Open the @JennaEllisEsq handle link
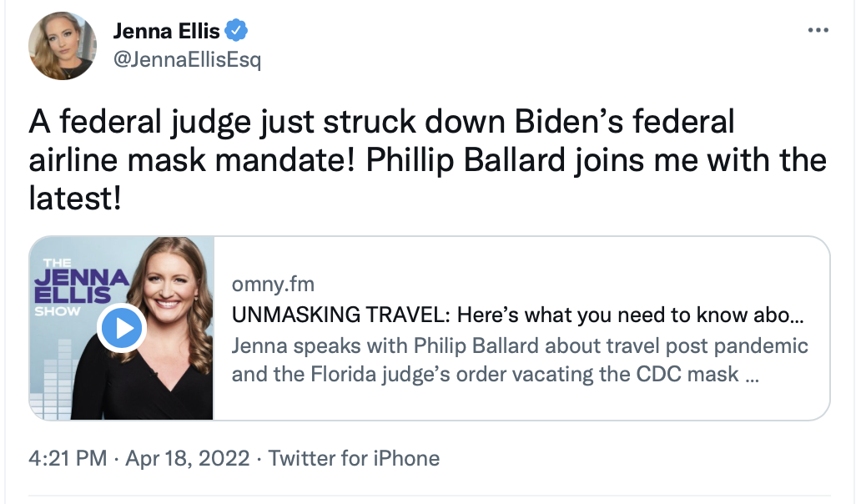861x504 pixels. 187,58
